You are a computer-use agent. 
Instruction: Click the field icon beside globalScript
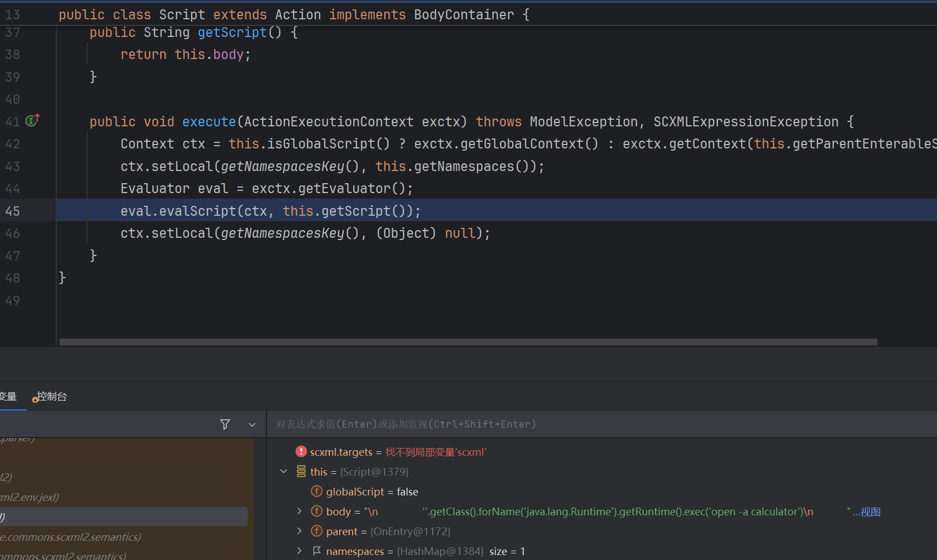pos(317,492)
